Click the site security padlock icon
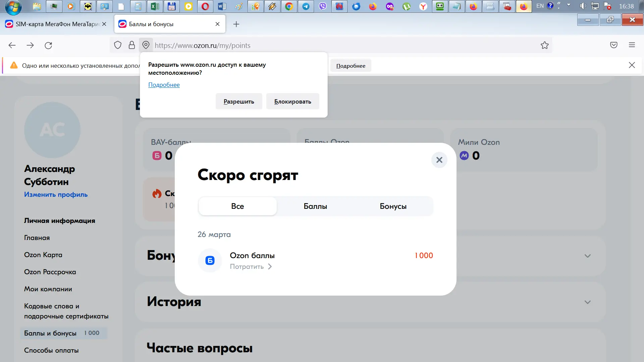Screen dimensions: 644x362 pos(132,45)
